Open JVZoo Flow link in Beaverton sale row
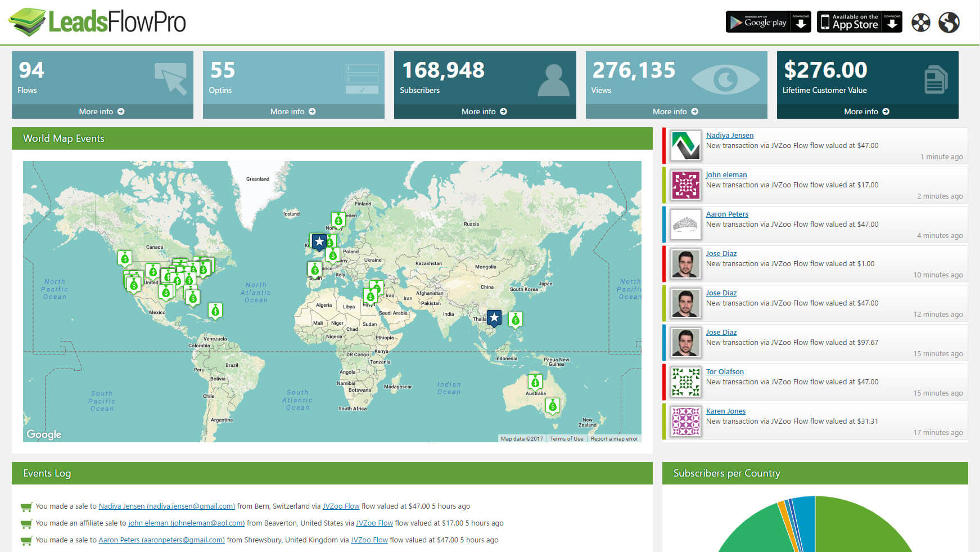980x552 pixels. coord(374,523)
